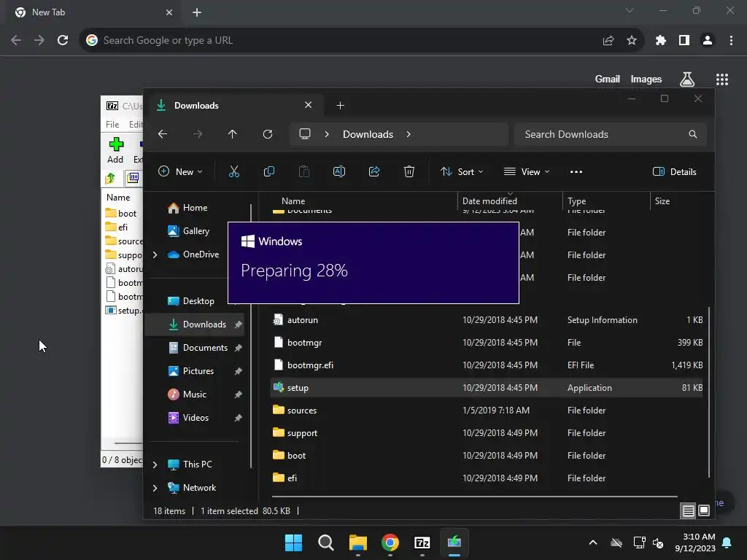
Task: Expand OneDrive in navigation pane
Action: click(x=155, y=254)
